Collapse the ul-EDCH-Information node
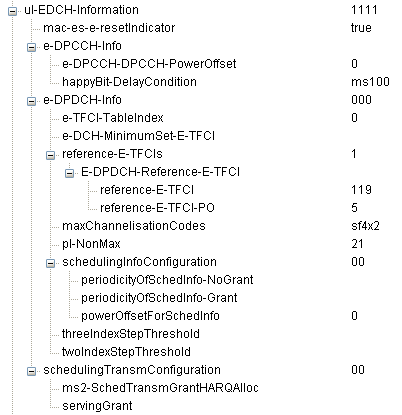402x415 pixels. click(12, 12)
